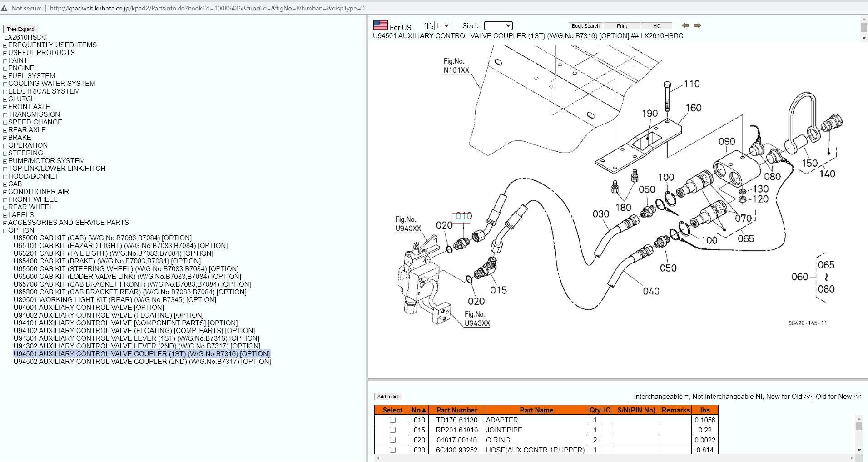Viewport: 868px width, 462px height.
Task: Click the Book Search button
Action: click(x=585, y=26)
